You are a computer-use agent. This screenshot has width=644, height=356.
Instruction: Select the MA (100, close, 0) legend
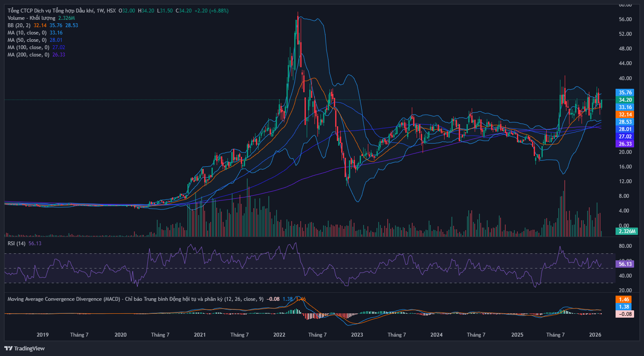point(28,47)
